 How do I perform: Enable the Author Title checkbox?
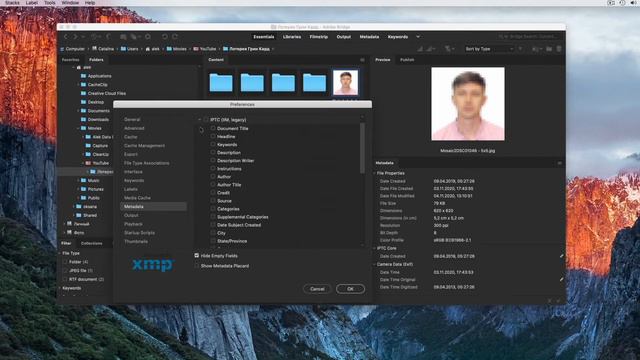[x=213, y=184]
